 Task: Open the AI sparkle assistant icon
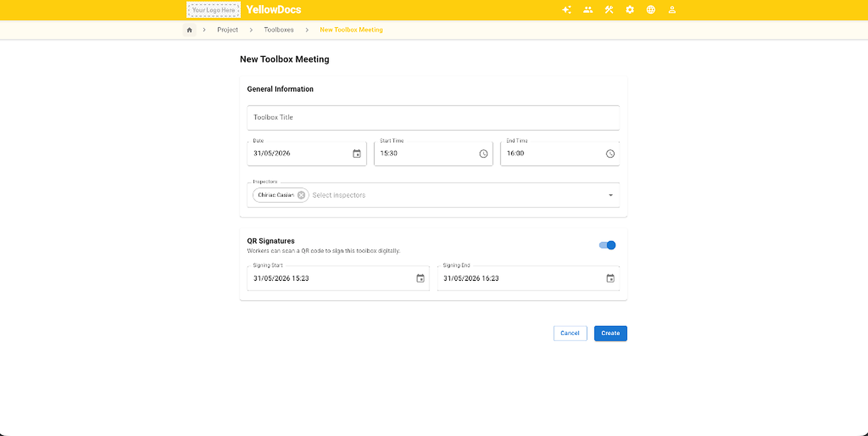[x=567, y=10]
